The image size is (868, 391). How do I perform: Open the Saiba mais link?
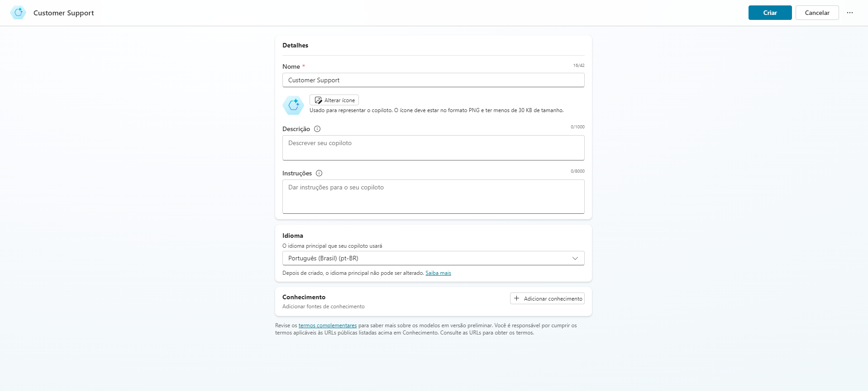[x=438, y=273]
